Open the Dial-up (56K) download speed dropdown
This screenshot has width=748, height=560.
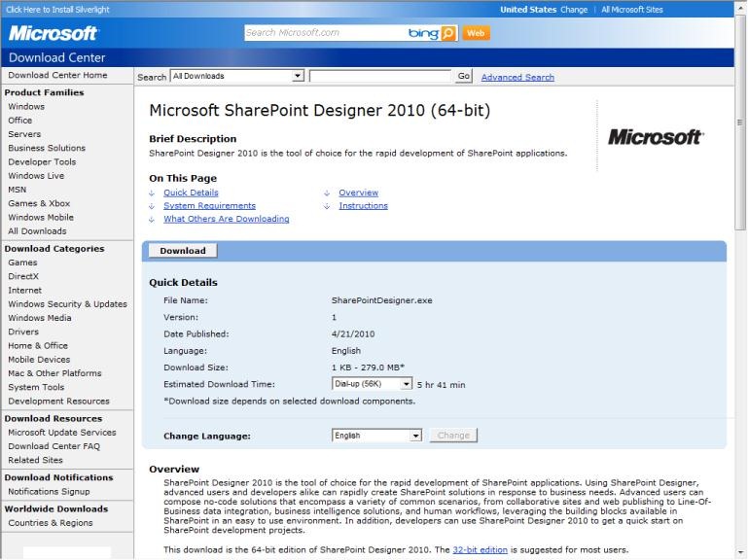click(x=372, y=384)
